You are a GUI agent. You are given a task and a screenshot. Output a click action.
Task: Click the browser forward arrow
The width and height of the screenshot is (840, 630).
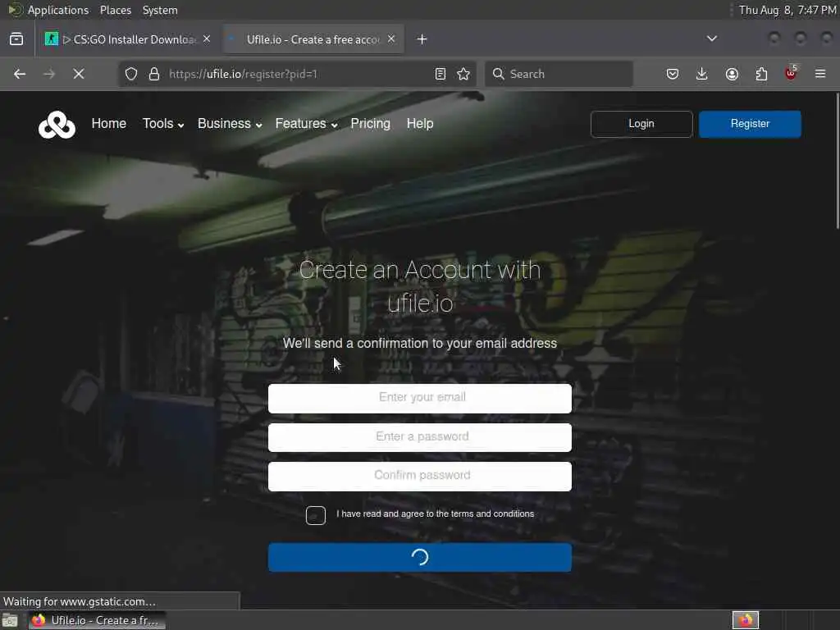(49, 74)
